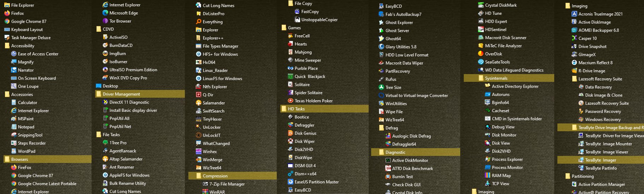The height and width of the screenshot is (194, 644).
Task: Collapse the HD Tasks folder
Action: pyautogui.click(x=324, y=109)
